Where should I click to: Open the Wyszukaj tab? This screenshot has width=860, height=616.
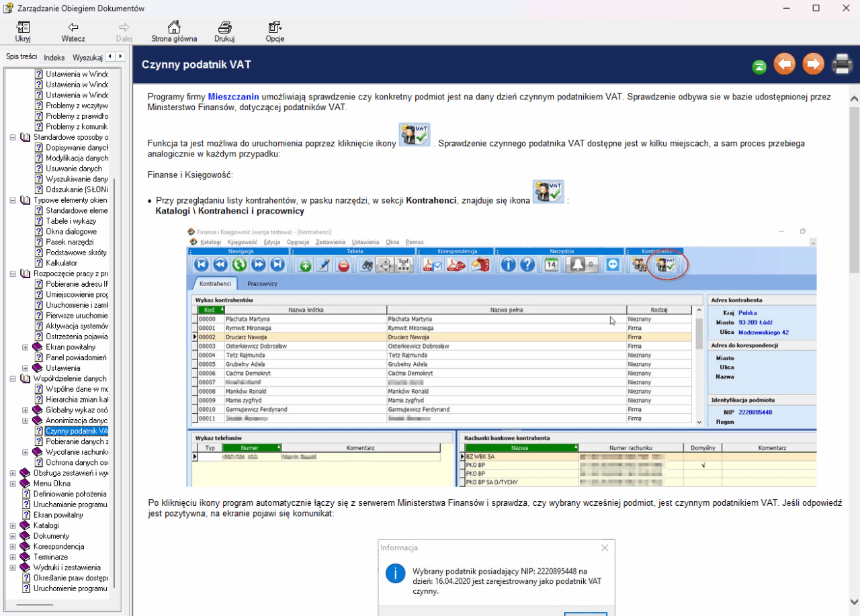point(87,58)
